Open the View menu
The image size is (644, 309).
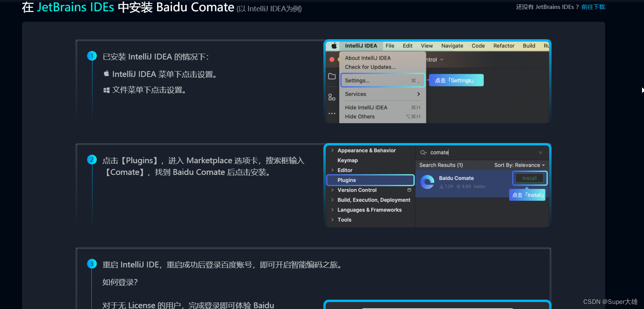point(427,45)
